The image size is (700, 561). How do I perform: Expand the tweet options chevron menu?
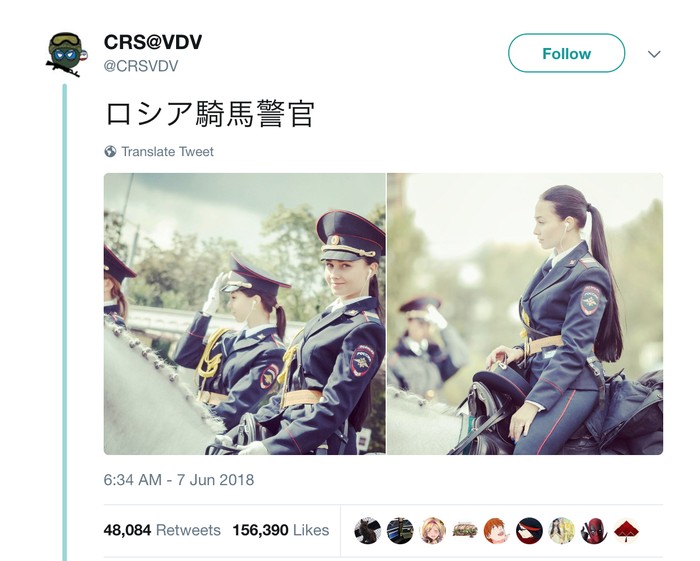coord(654,54)
